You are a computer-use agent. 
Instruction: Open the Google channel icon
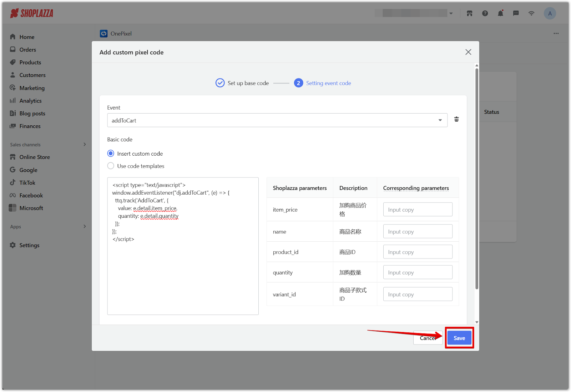pyautogui.click(x=13, y=170)
